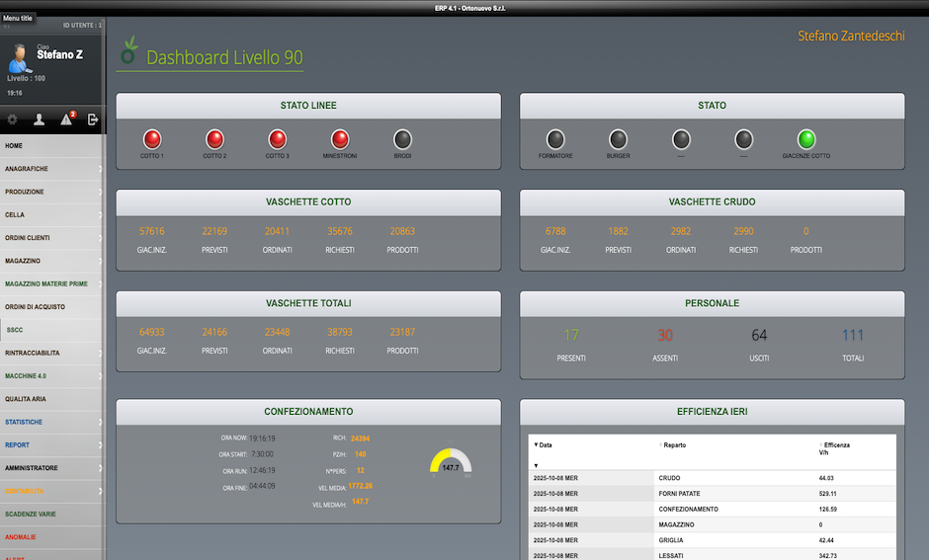Click the confezionamento speed gauge
Image resolution: width=929 pixels, height=560 pixels.
pos(451,462)
